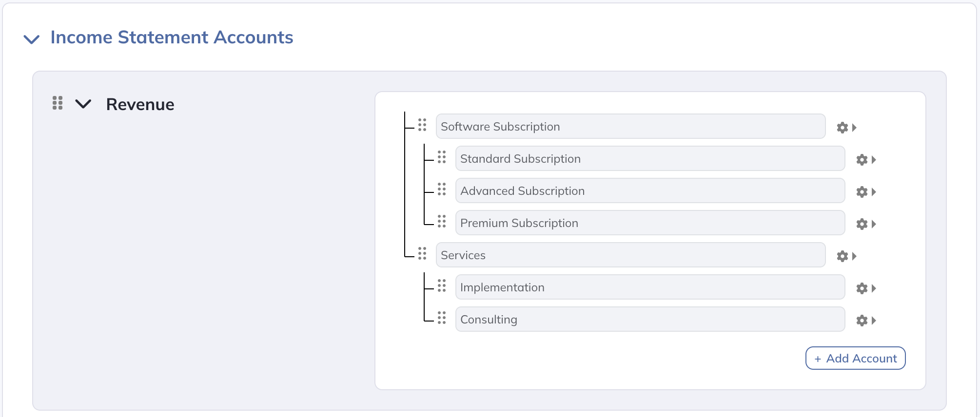This screenshot has width=980, height=417.
Task: Open settings gear for Consulting account
Action: tap(862, 321)
